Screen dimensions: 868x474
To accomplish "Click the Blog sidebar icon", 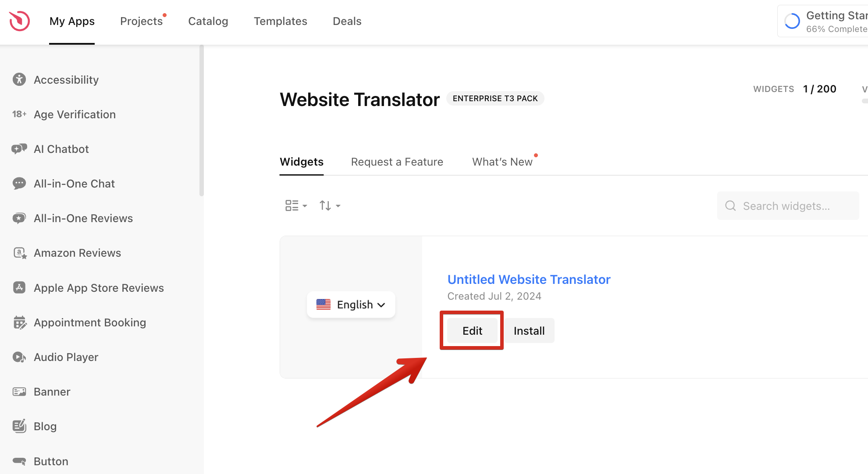I will [19, 426].
